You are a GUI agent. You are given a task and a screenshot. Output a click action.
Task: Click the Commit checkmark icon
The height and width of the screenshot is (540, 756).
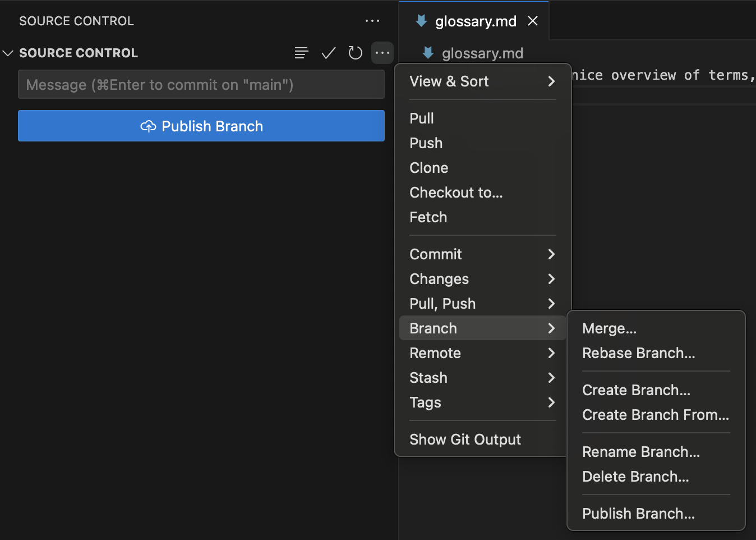pyautogui.click(x=329, y=53)
